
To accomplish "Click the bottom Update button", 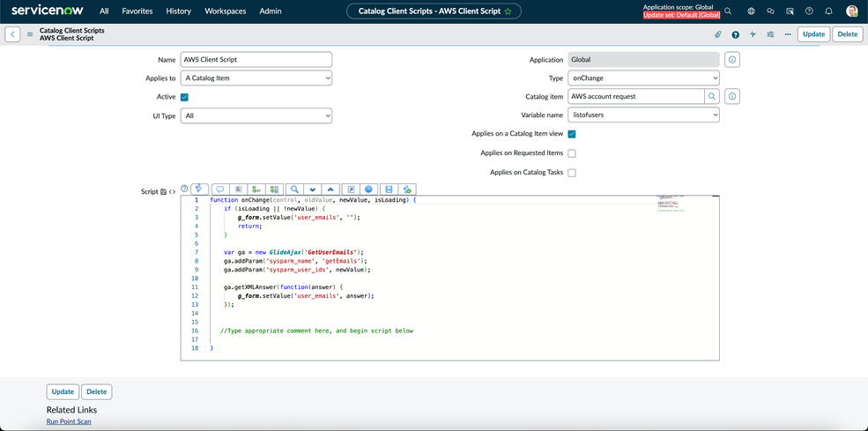I will pos(63,391).
